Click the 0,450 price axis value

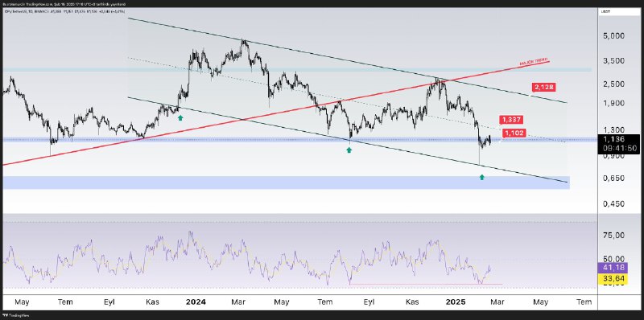pos(613,204)
